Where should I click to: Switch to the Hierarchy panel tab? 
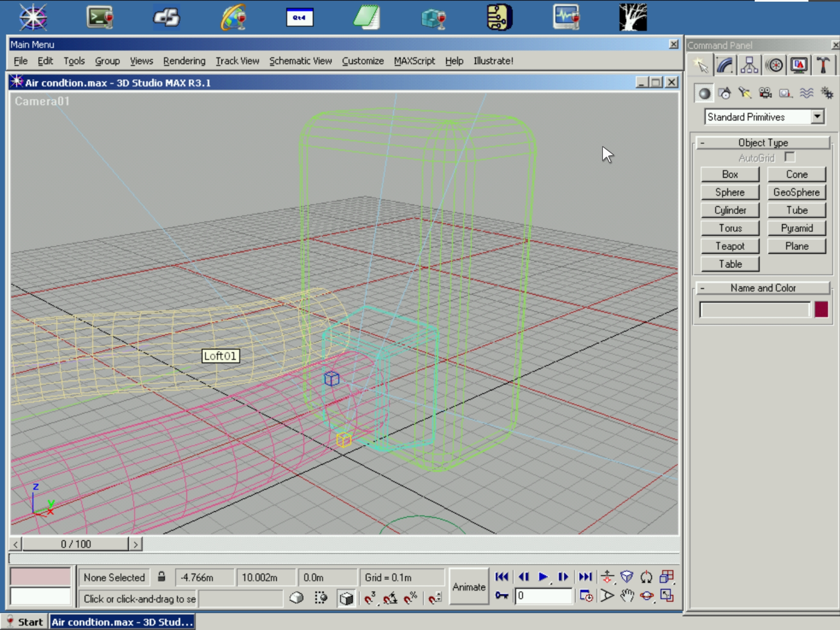pyautogui.click(x=749, y=66)
